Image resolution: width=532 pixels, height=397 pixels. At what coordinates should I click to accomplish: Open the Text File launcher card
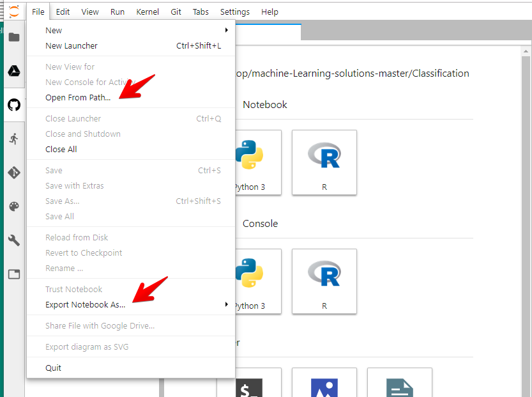pos(400,382)
